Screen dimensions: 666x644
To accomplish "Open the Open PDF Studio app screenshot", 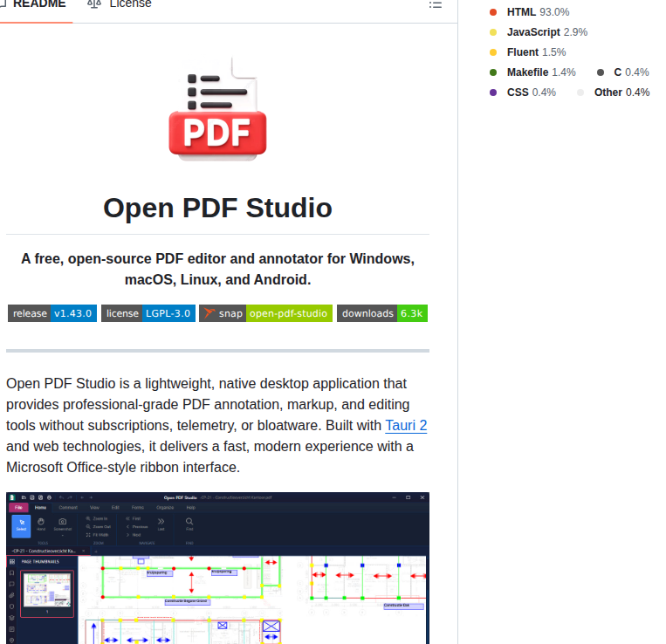I will 218,568.
